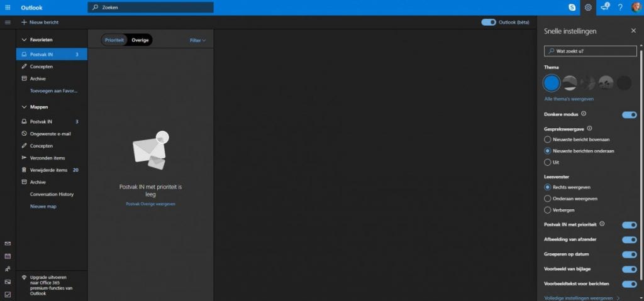
Task: Open the Calendar module icon
Action: (x=8, y=256)
